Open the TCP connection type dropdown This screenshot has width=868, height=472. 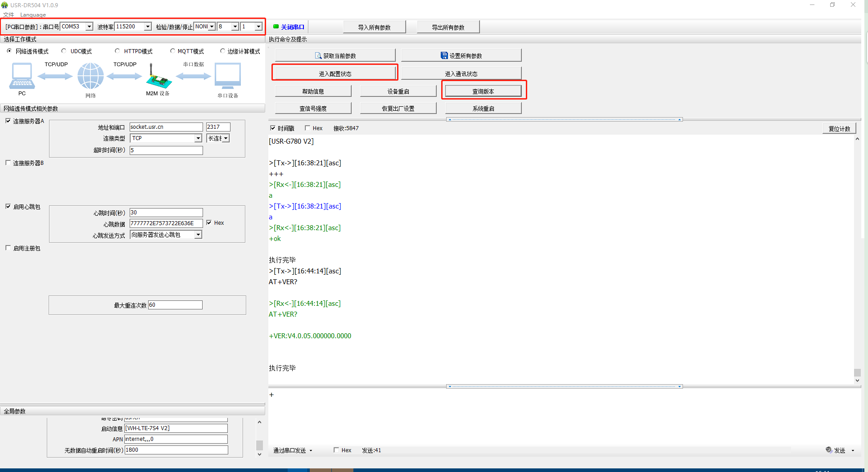click(x=198, y=138)
